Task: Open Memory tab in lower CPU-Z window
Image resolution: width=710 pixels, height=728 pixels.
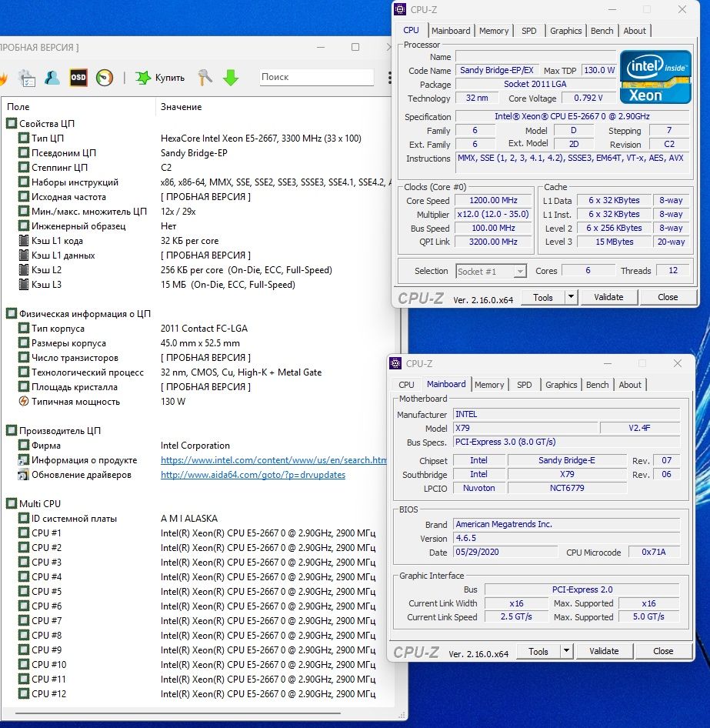Action: tap(489, 385)
